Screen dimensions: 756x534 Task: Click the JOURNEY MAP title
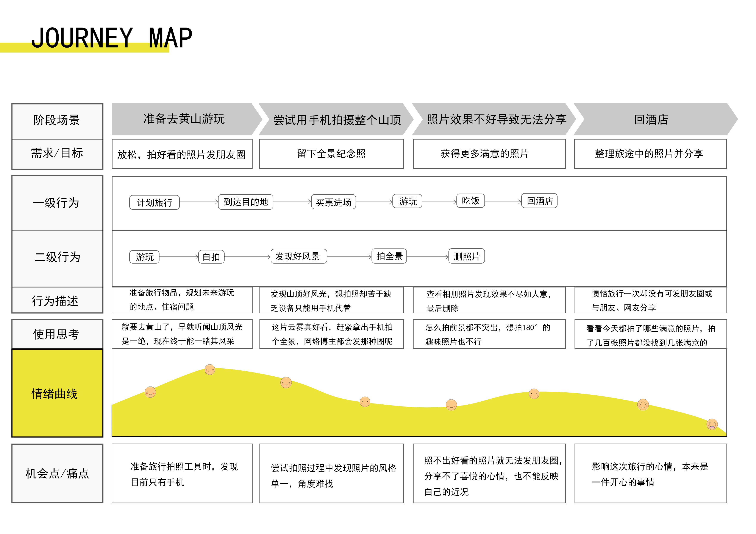click(x=111, y=38)
